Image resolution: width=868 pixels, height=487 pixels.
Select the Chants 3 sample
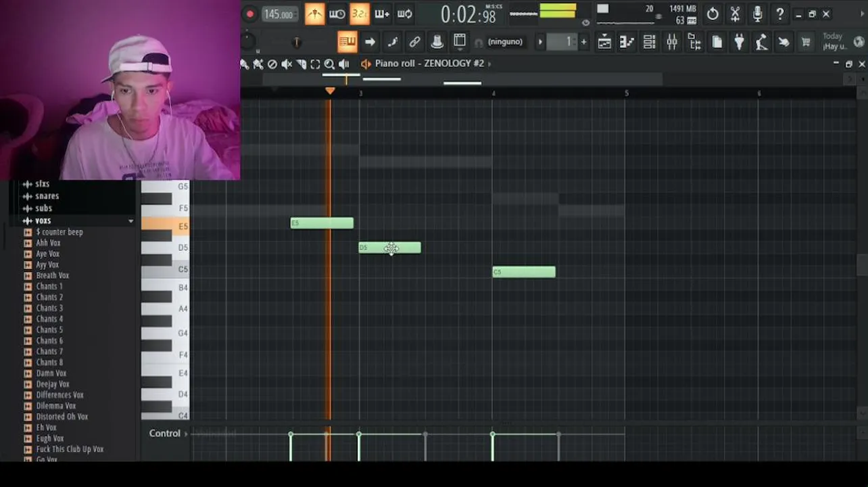tap(49, 308)
